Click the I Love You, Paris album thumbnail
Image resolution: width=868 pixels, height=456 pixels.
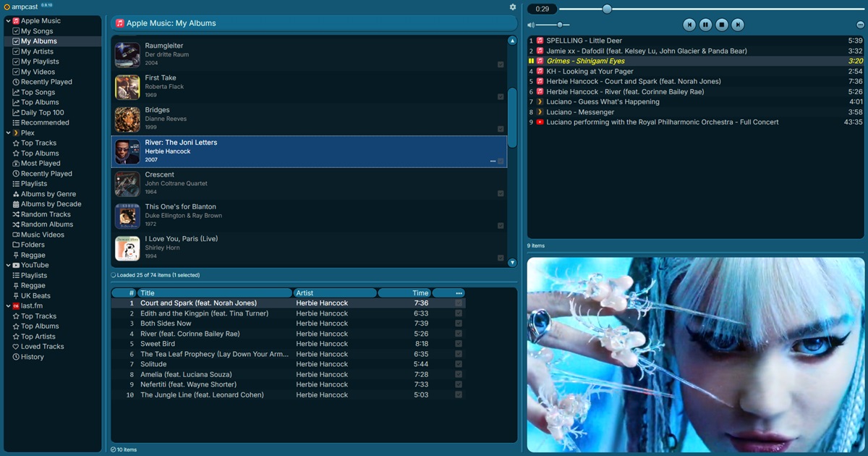coord(127,248)
